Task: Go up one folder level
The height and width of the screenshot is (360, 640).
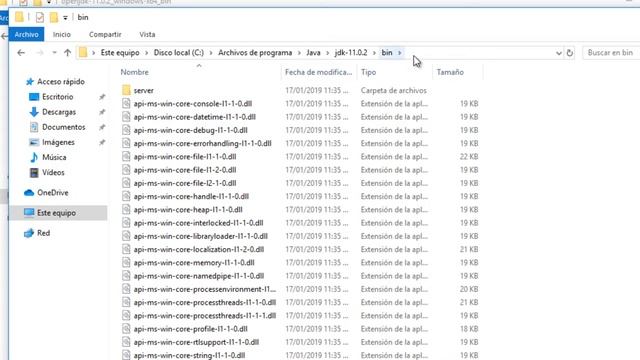Action: (67, 53)
